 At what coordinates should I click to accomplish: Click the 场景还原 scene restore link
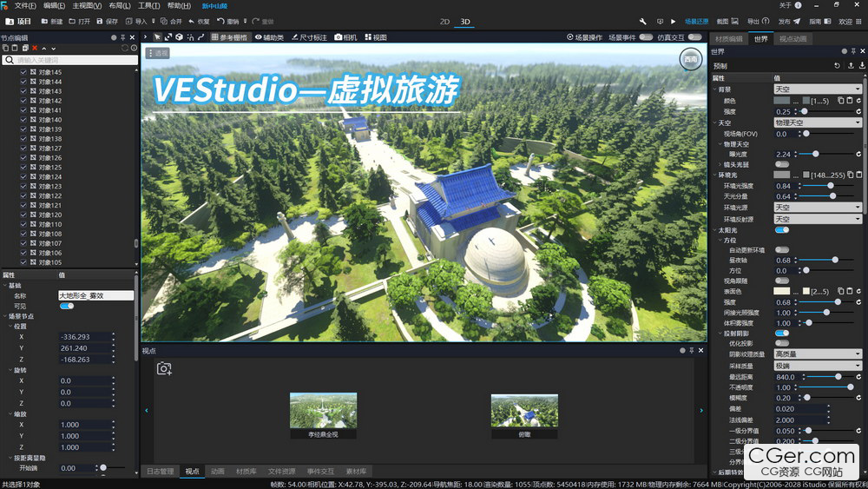click(x=696, y=22)
